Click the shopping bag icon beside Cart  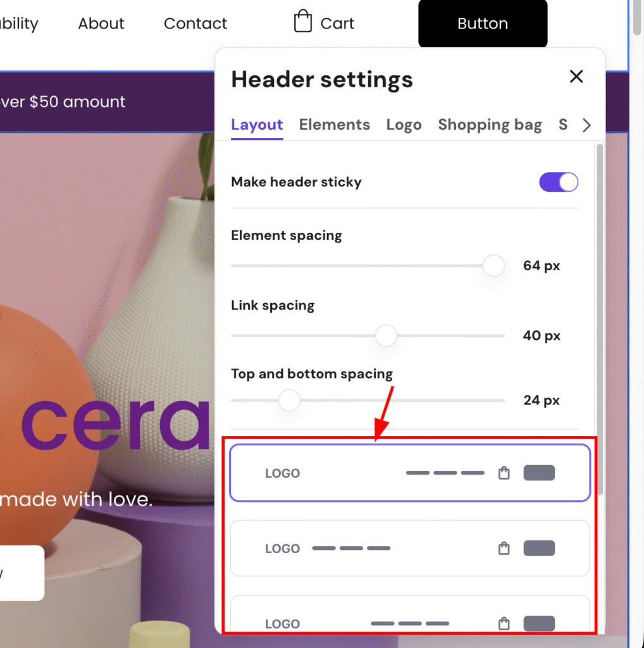click(x=303, y=22)
